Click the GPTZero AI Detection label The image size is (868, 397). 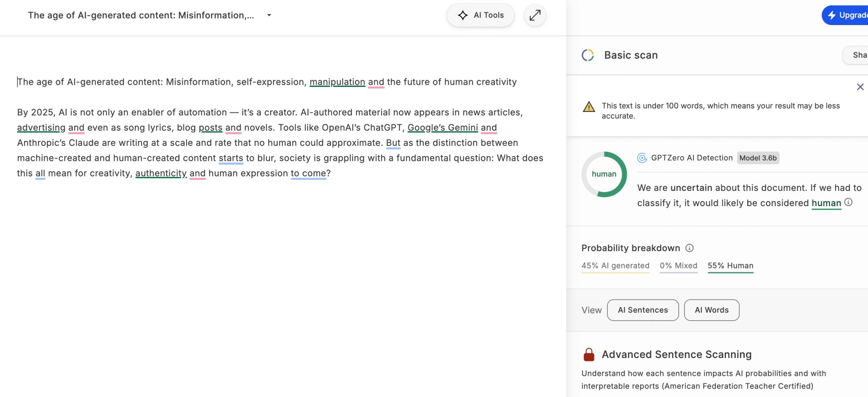click(x=692, y=158)
